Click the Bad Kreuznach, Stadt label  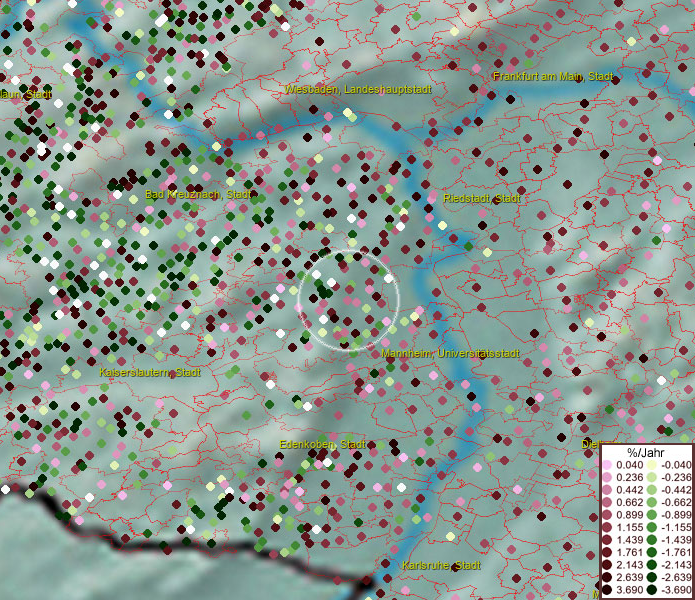coord(198,194)
